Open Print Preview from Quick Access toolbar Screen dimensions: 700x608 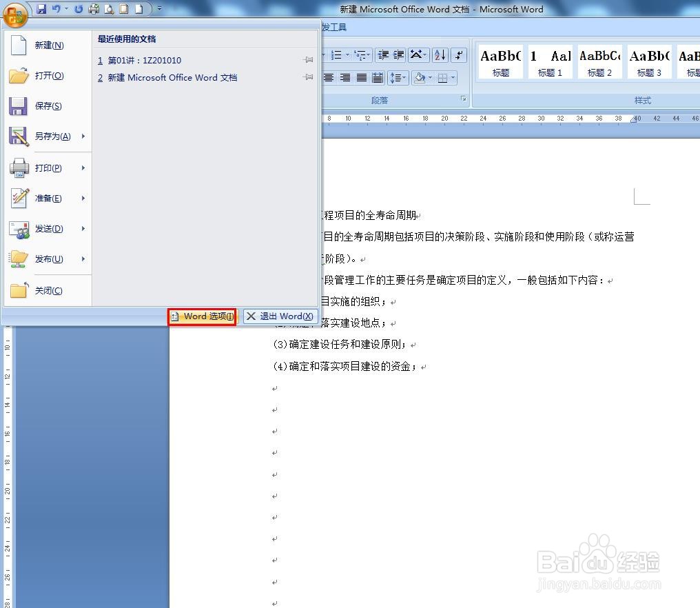pyautogui.click(x=108, y=9)
